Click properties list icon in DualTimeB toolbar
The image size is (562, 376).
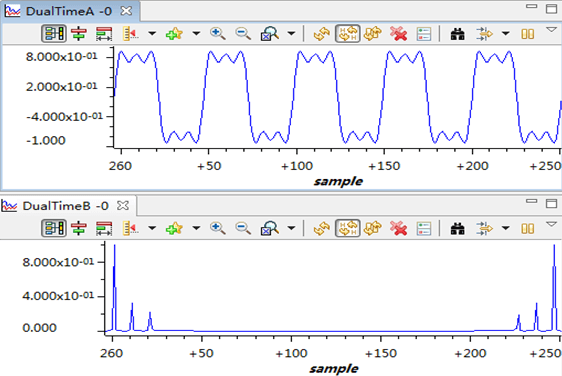tap(424, 228)
